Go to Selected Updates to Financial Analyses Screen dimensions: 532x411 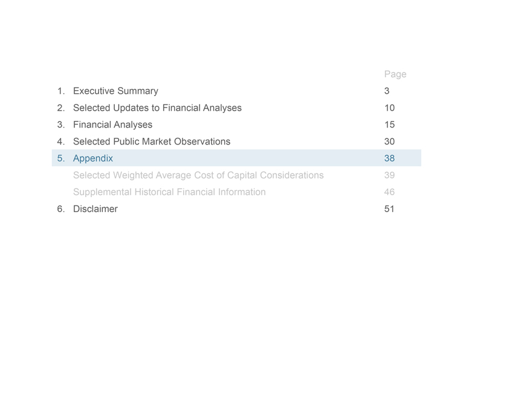tap(157, 108)
